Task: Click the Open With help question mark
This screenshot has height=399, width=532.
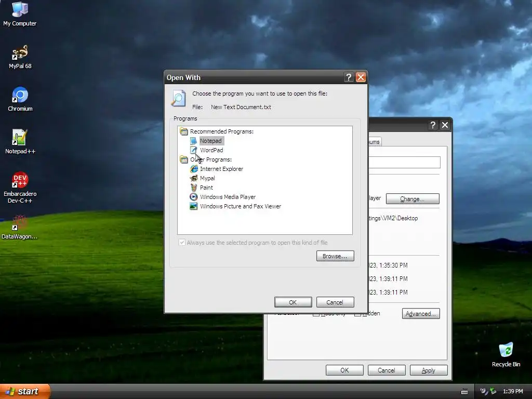Action: click(349, 77)
